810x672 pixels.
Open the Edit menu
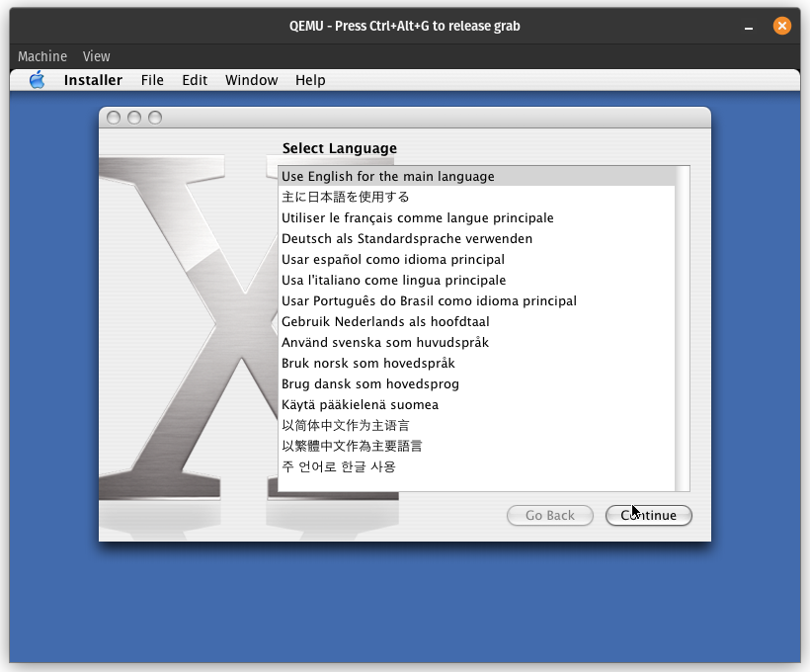(194, 80)
